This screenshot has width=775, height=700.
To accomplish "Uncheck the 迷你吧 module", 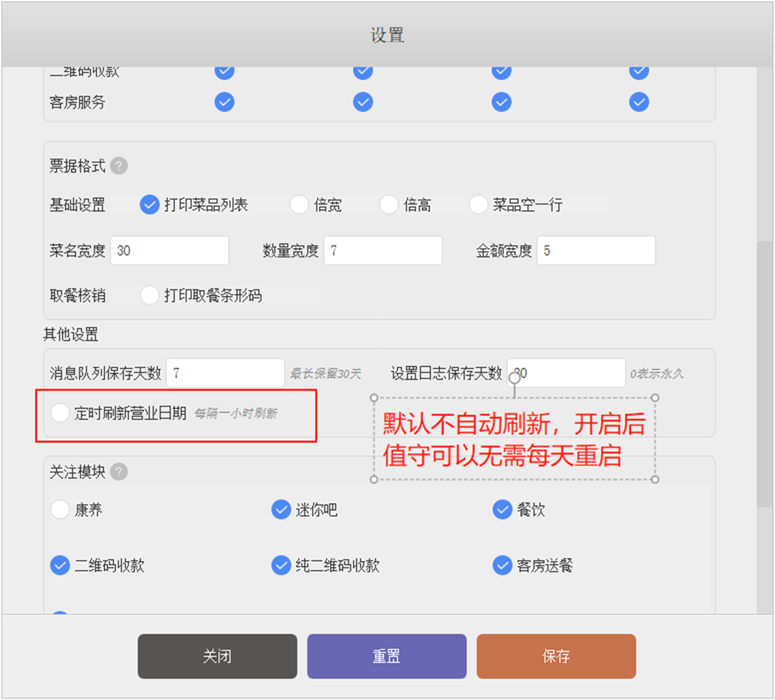I will pyautogui.click(x=281, y=509).
